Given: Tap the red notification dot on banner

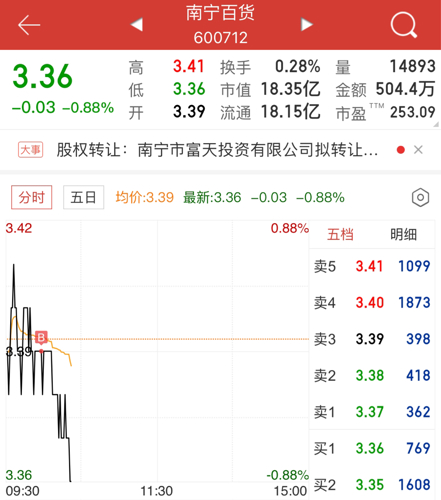Looking at the screenshot, I should pos(401,150).
